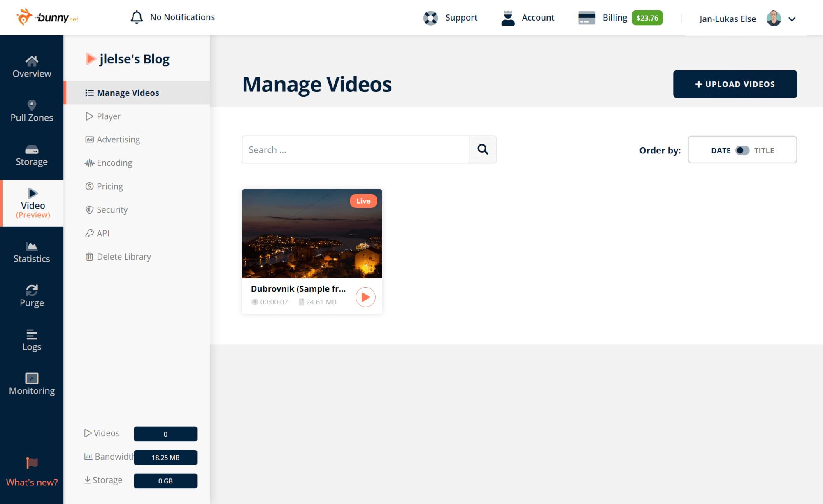Open Logs in the sidebar
The image size is (823, 504).
(x=32, y=340)
